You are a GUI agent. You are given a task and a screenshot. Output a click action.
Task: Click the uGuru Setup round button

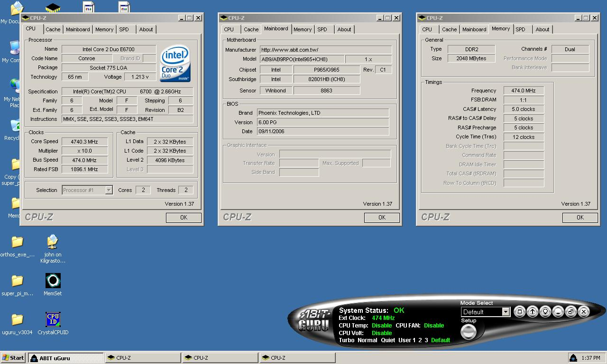pyautogui.click(x=469, y=332)
